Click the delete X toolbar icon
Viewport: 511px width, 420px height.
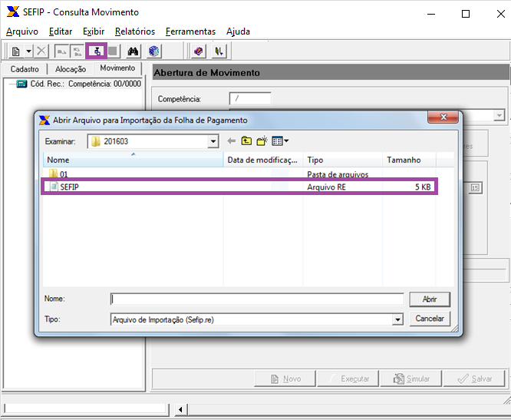click(x=41, y=51)
